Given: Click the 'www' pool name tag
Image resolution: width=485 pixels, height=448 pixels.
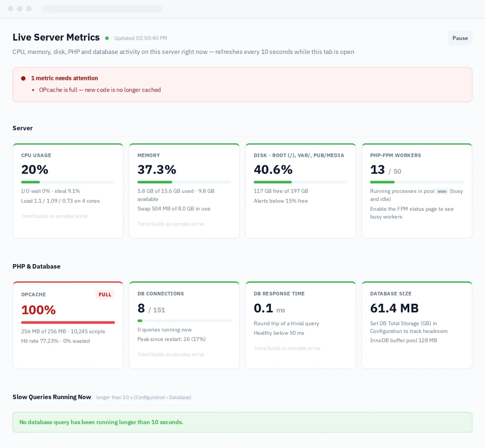Looking at the screenshot, I should (442, 191).
